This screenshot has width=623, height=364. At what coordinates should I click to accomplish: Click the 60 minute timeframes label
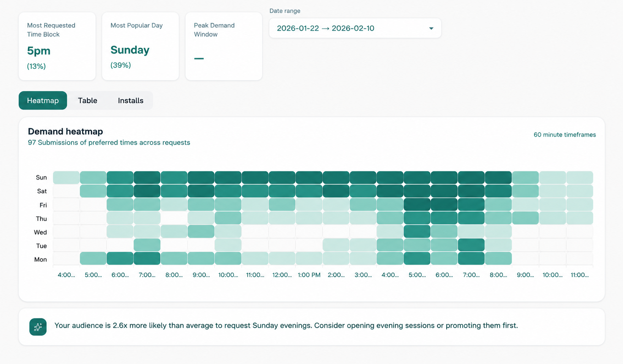click(x=565, y=135)
